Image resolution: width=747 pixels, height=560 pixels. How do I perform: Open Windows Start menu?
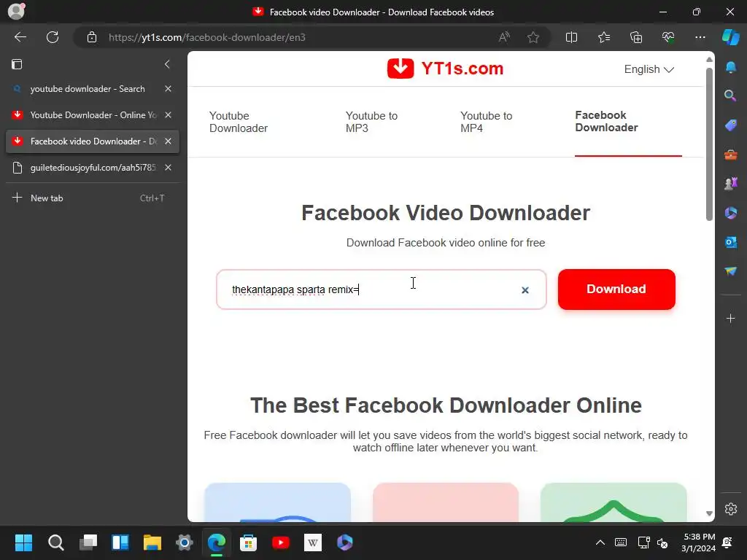coord(24,542)
